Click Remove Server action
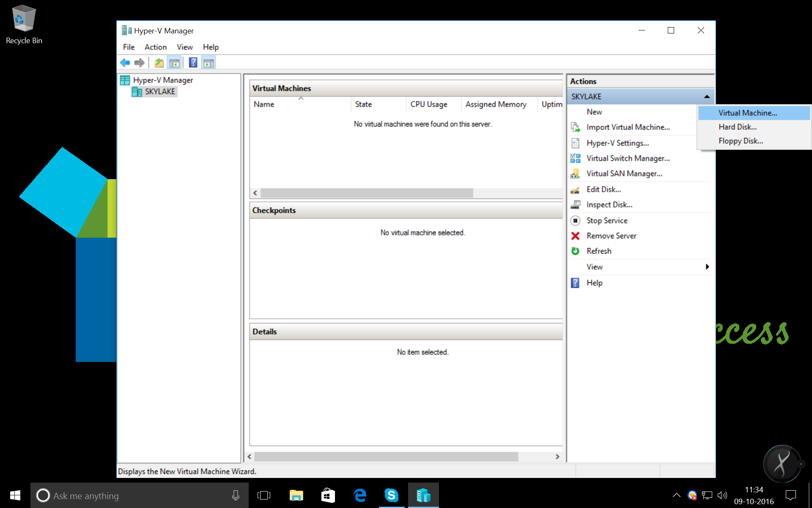The width and height of the screenshot is (812, 508). click(x=611, y=236)
